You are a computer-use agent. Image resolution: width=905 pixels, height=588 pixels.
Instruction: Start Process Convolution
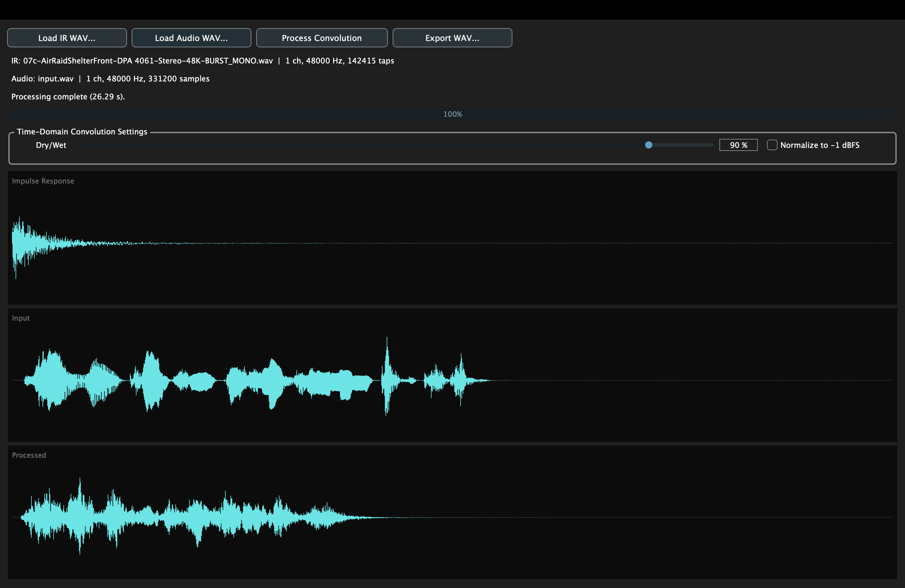click(x=321, y=38)
